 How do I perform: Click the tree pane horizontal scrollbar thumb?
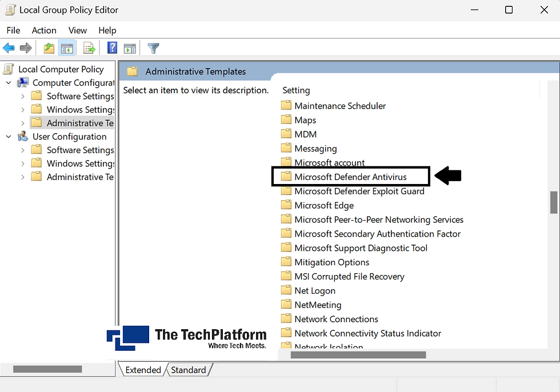click(x=47, y=369)
